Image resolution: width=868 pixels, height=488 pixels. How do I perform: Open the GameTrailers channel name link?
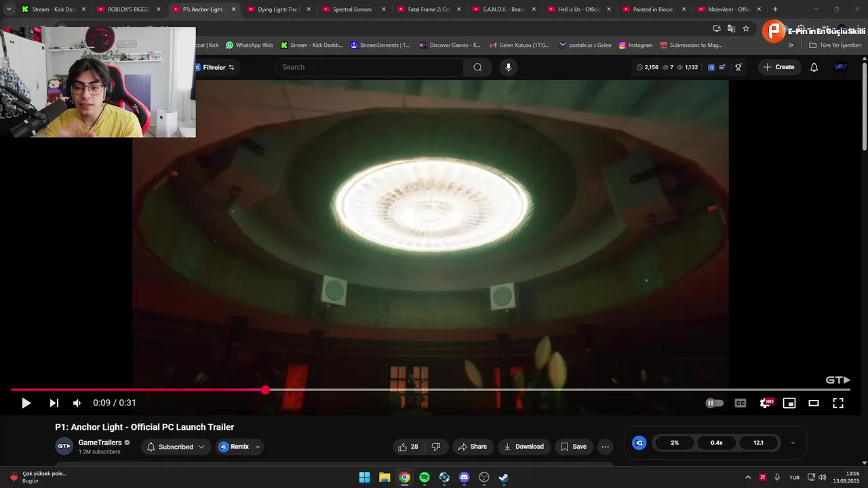tap(100, 443)
